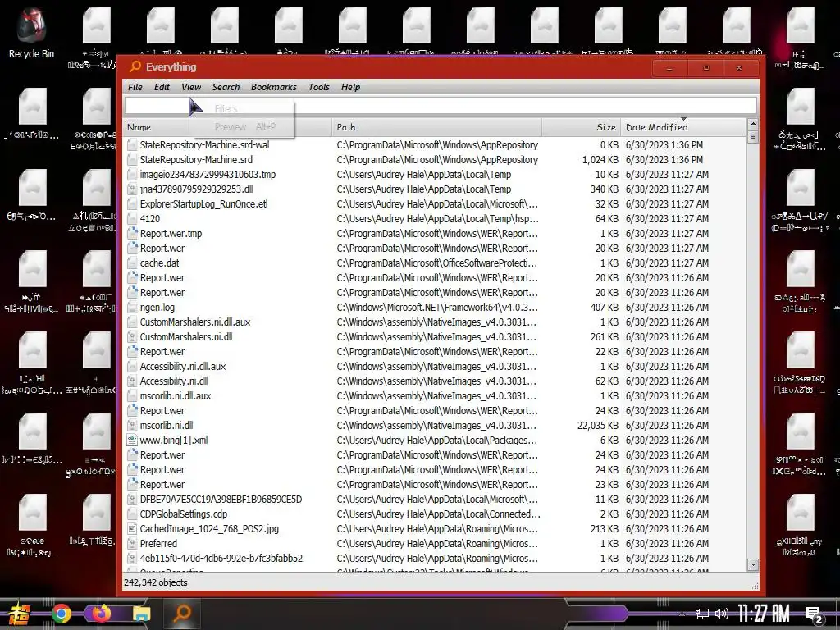Click the CachedImage_1024_768_POS2.jpg file icon
Image resolution: width=840 pixels, height=630 pixels.
tap(132, 529)
